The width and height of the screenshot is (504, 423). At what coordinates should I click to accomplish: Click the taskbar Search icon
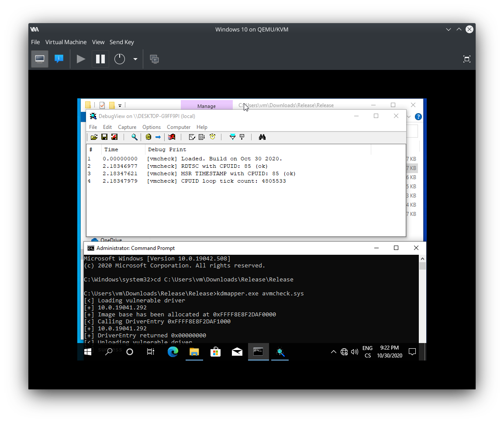pos(109,352)
